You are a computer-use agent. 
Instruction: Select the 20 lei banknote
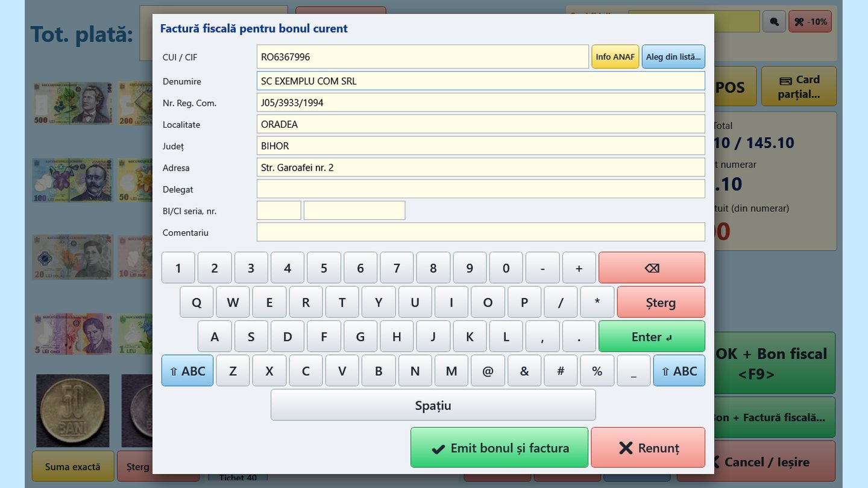pos(72,257)
